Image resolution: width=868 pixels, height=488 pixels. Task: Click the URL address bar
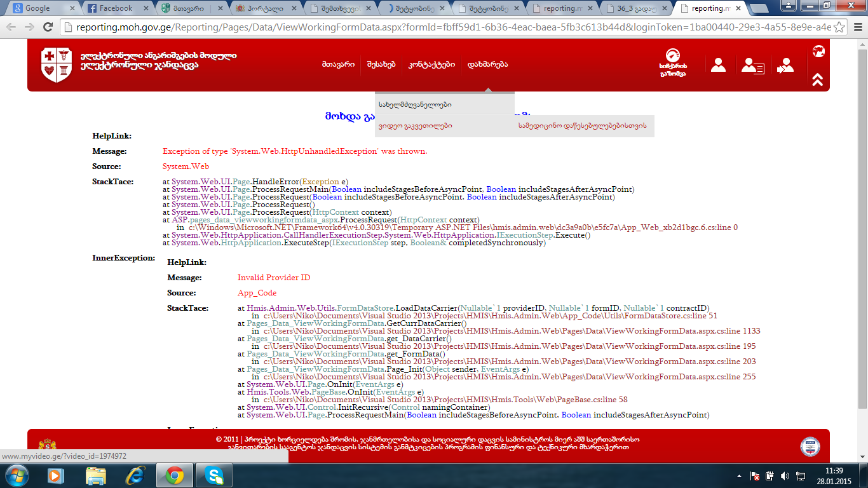(x=445, y=27)
